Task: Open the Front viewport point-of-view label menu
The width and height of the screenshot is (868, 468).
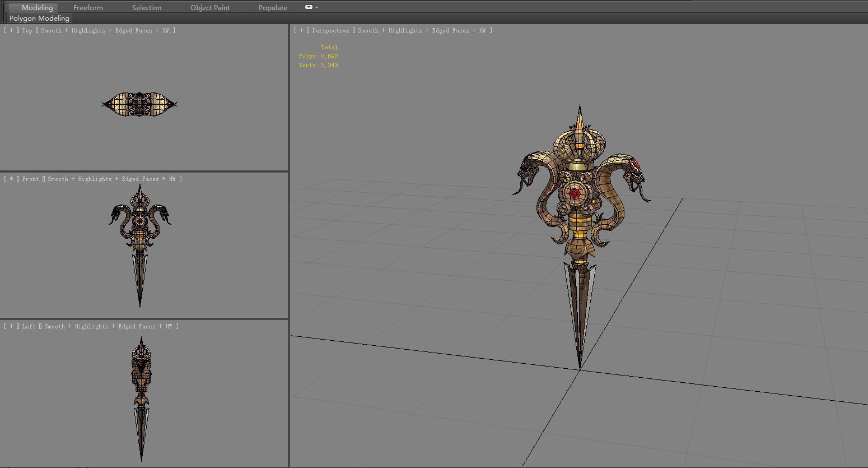Action: tap(30, 179)
